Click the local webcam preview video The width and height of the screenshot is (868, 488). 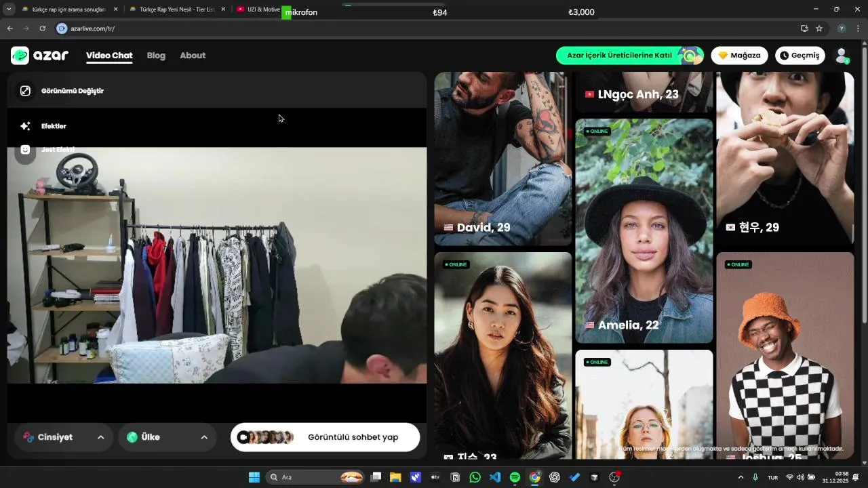click(x=217, y=266)
